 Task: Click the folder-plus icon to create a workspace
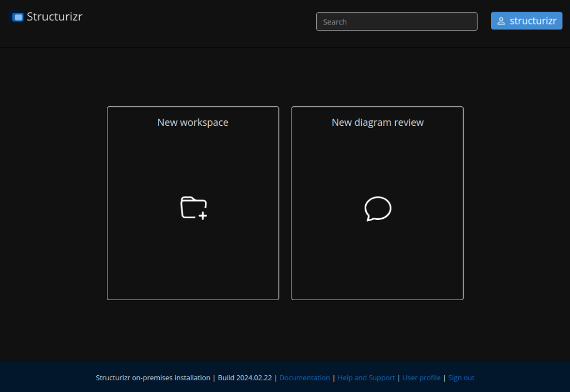pos(193,207)
